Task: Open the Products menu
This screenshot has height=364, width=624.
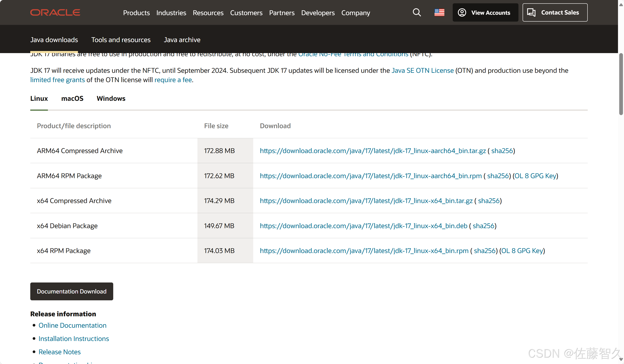Action: click(136, 13)
